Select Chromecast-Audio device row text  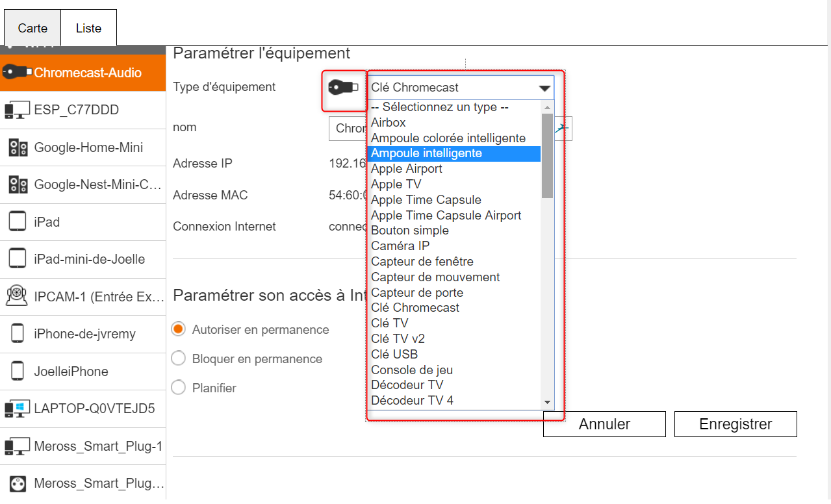(x=88, y=73)
